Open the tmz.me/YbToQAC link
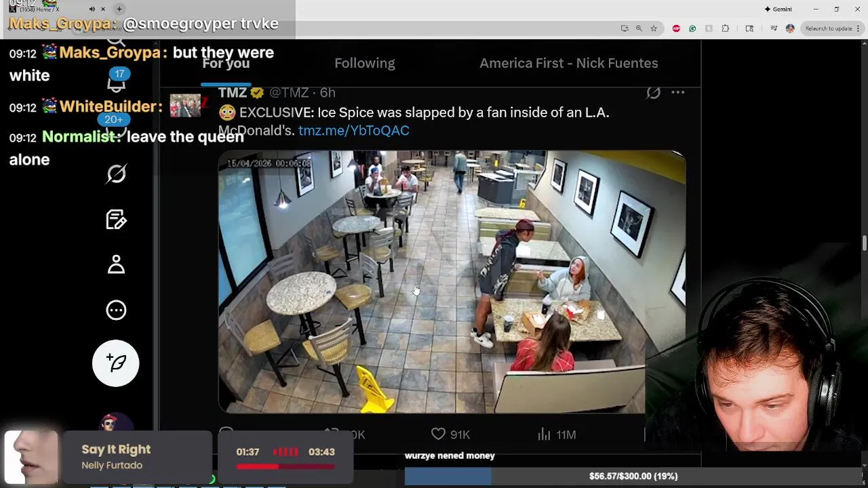Screen dimensions: 868x488 click(353, 130)
